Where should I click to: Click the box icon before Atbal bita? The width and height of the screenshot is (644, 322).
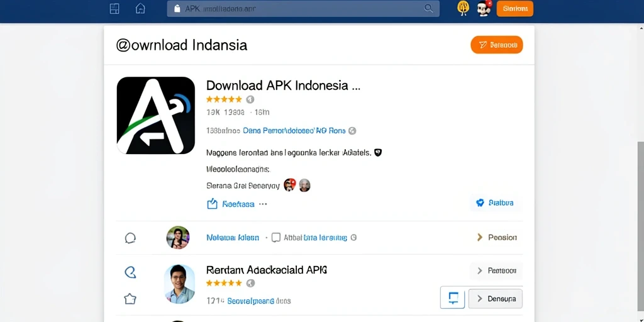[276, 237]
